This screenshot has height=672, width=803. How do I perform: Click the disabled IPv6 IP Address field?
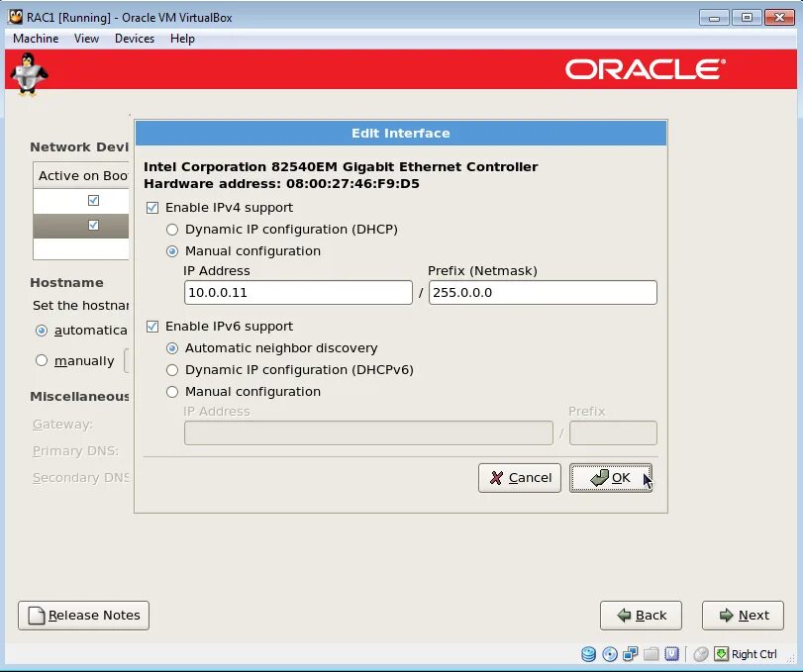point(368,432)
